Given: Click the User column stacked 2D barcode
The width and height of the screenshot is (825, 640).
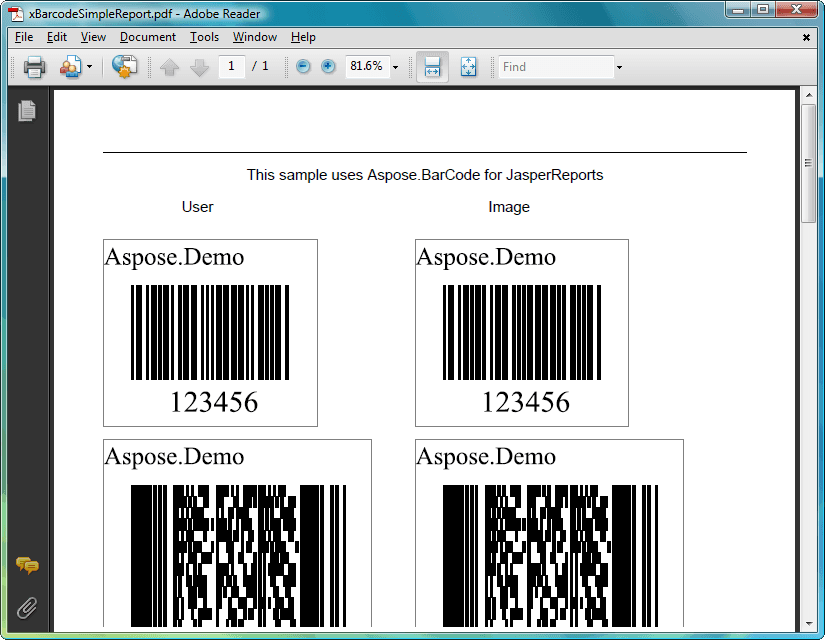Looking at the screenshot, I should 238,556.
